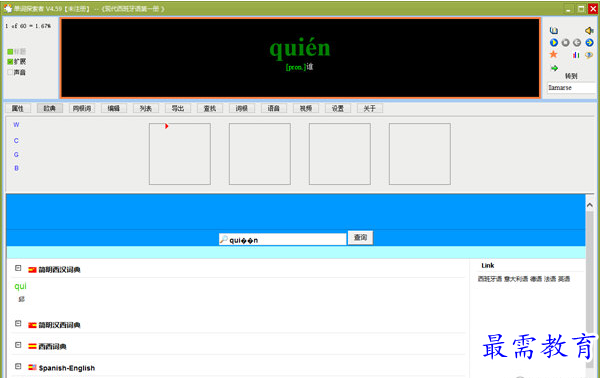Select the fourth empty image box

(x=420, y=154)
